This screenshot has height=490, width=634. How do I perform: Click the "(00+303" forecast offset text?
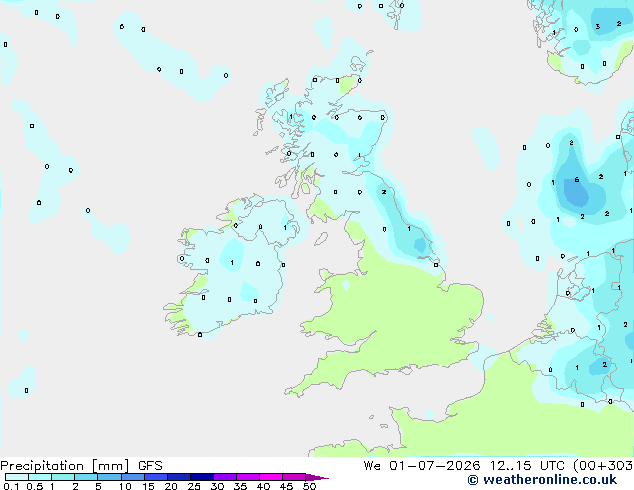point(603,466)
